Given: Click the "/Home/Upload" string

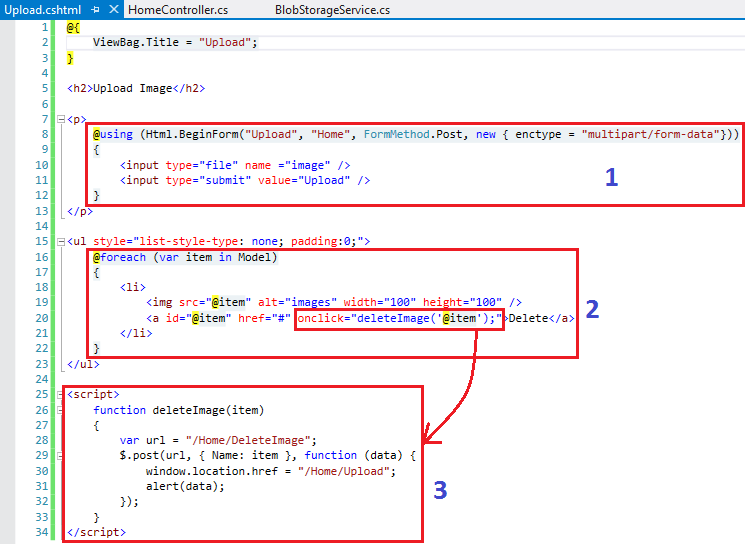Looking at the screenshot, I should coord(344,471).
